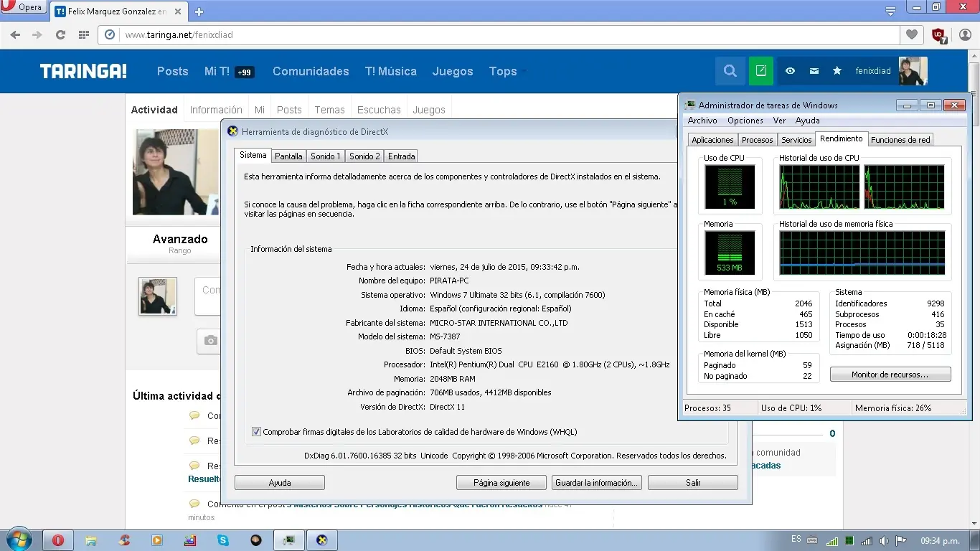Open the Entrada tab in DirectX tool
The height and width of the screenshot is (551, 980).
(401, 156)
